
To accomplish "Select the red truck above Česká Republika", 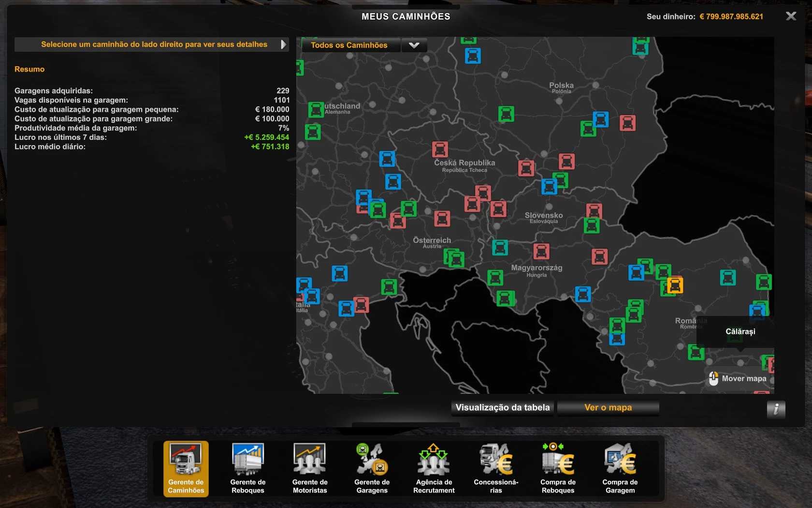I will (x=440, y=149).
